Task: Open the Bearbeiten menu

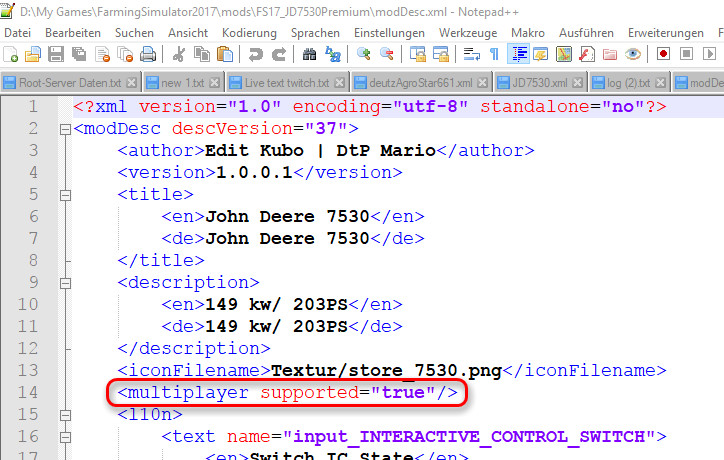Action: 73,33
